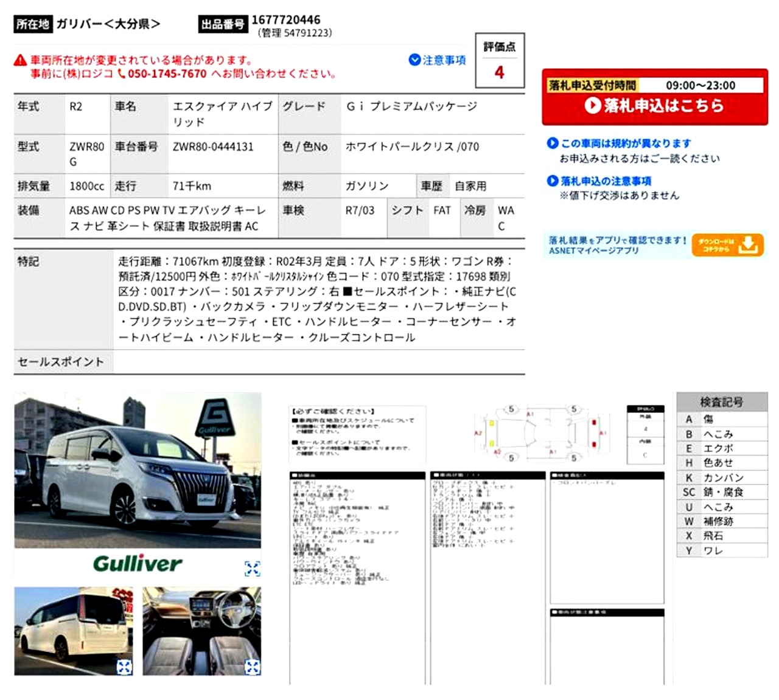Open the この車両は規約が異なります link
779x700 pixels.
click(x=626, y=144)
